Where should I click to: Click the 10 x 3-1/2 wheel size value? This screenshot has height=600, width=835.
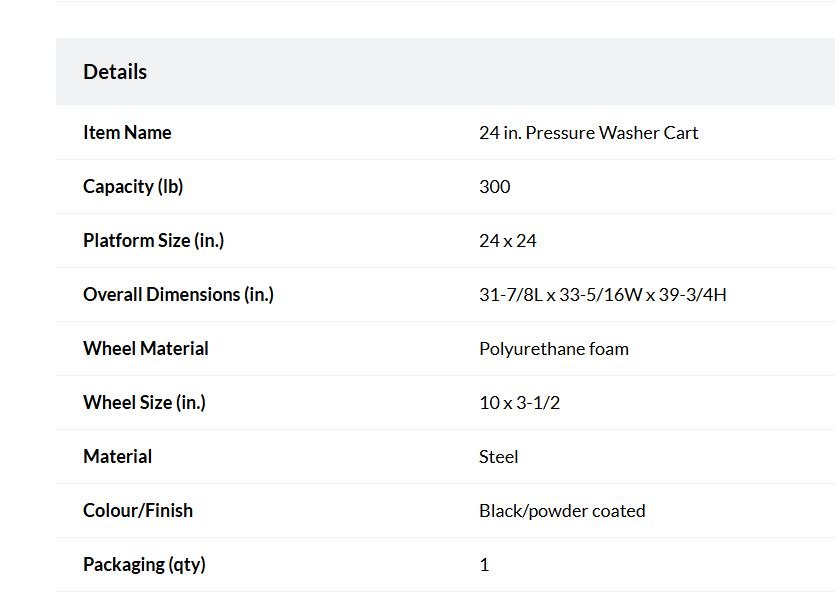[x=520, y=402]
